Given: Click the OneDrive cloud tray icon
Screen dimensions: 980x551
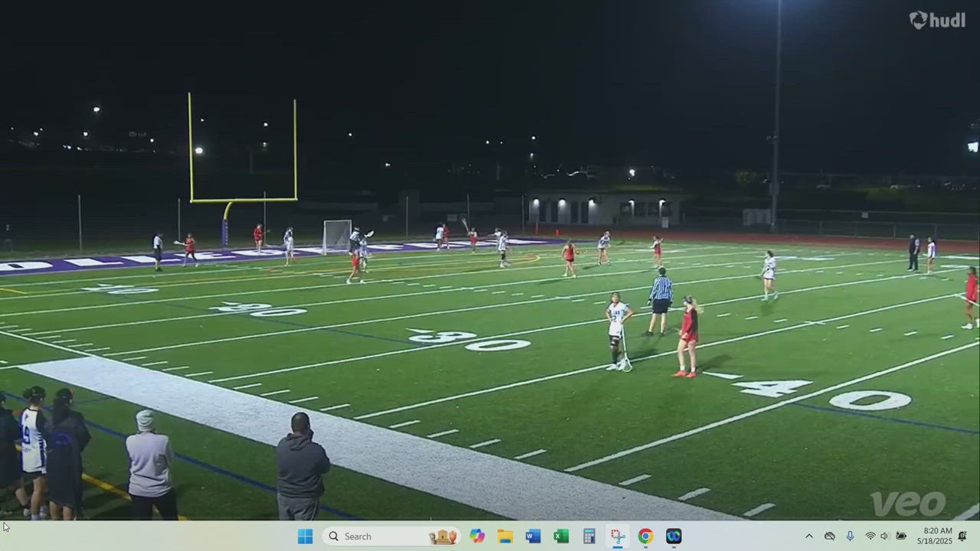Looking at the screenshot, I should pyautogui.click(x=829, y=536).
